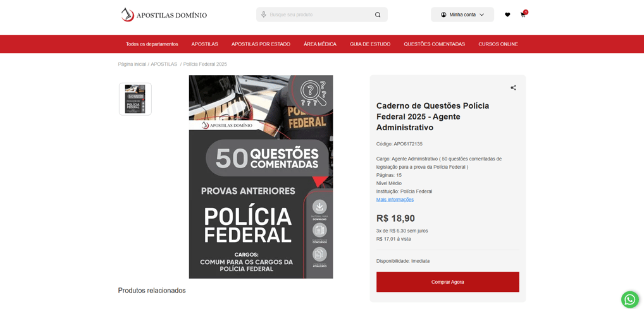Image resolution: width=644 pixels, height=309 pixels.
Task: Click the Comprar Agora button
Action: 448,282
